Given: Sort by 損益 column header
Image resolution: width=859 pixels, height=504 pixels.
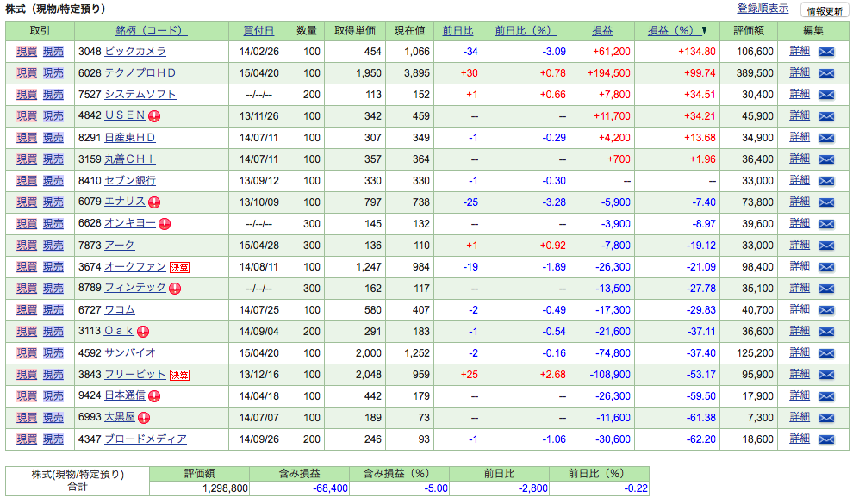Looking at the screenshot, I should [602, 31].
